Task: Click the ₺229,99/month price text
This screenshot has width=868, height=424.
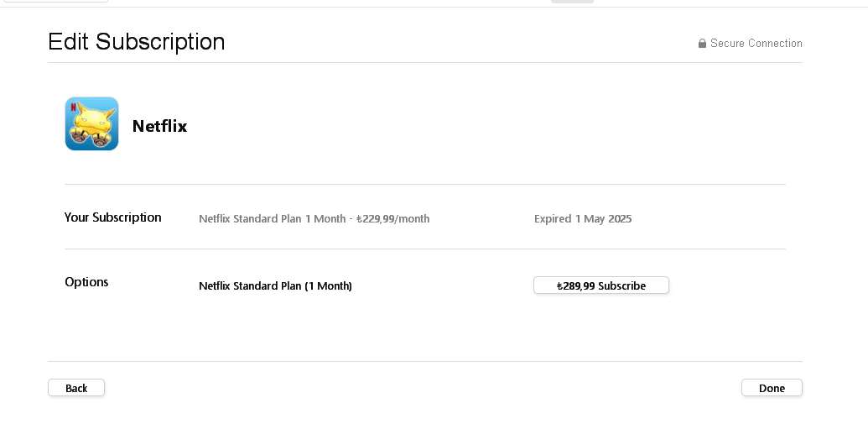Action: (393, 219)
